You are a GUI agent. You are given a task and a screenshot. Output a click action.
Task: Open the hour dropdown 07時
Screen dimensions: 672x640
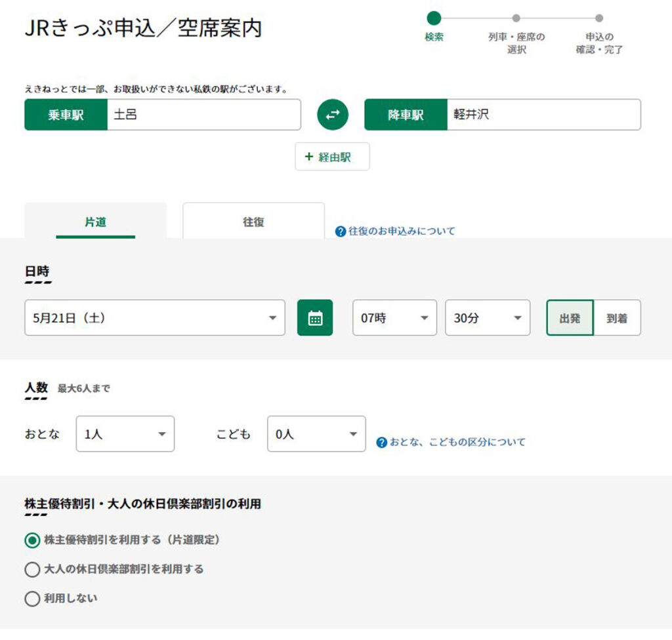click(x=394, y=317)
